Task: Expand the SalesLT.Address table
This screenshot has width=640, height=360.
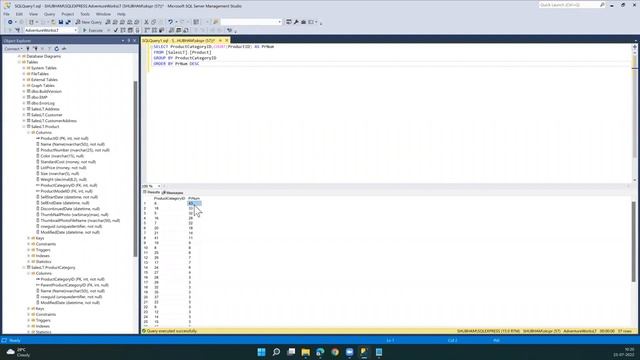Action: coord(24,109)
